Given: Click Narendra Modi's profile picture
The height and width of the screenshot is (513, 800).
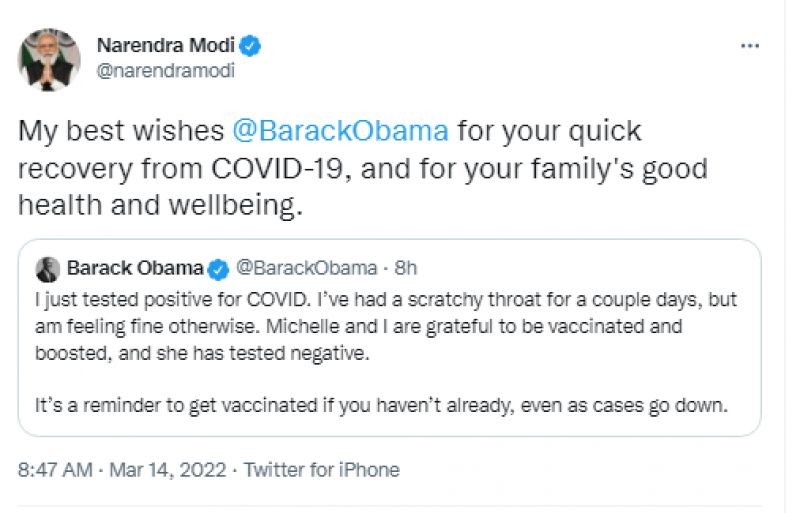Looking at the screenshot, I should (48, 59).
